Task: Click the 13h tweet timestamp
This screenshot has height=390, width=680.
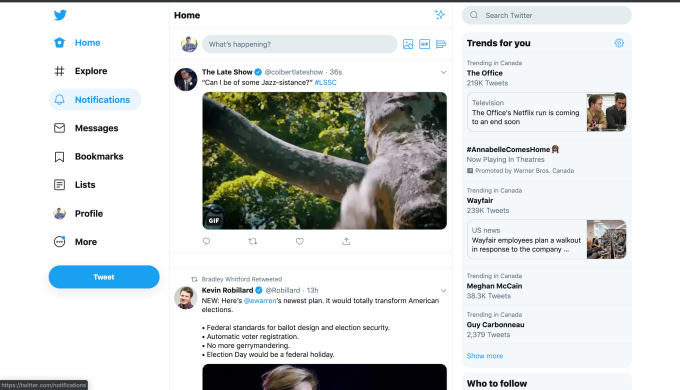Action: click(313, 290)
